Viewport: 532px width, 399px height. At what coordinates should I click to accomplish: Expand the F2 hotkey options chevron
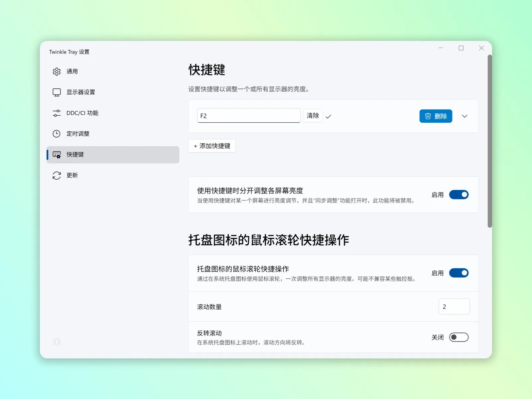[465, 116]
